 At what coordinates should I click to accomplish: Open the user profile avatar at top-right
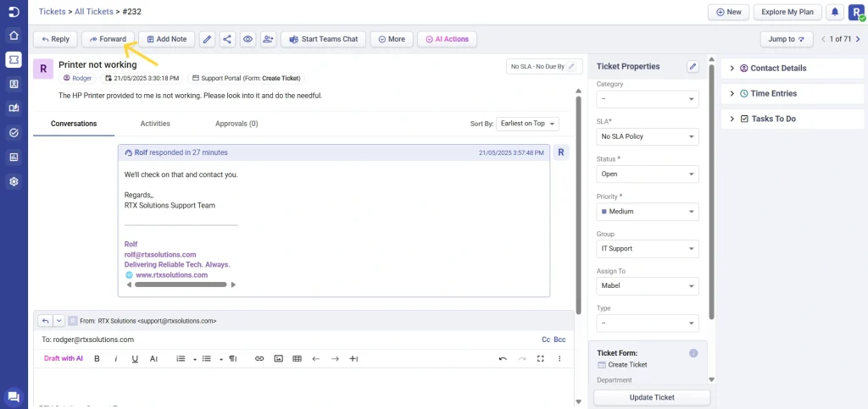click(856, 12)
